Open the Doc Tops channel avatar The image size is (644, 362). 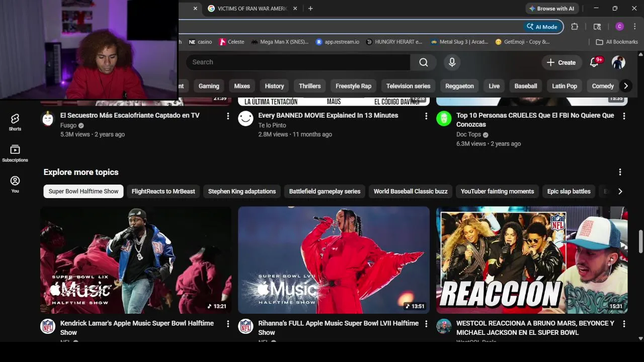coord(444,119)
